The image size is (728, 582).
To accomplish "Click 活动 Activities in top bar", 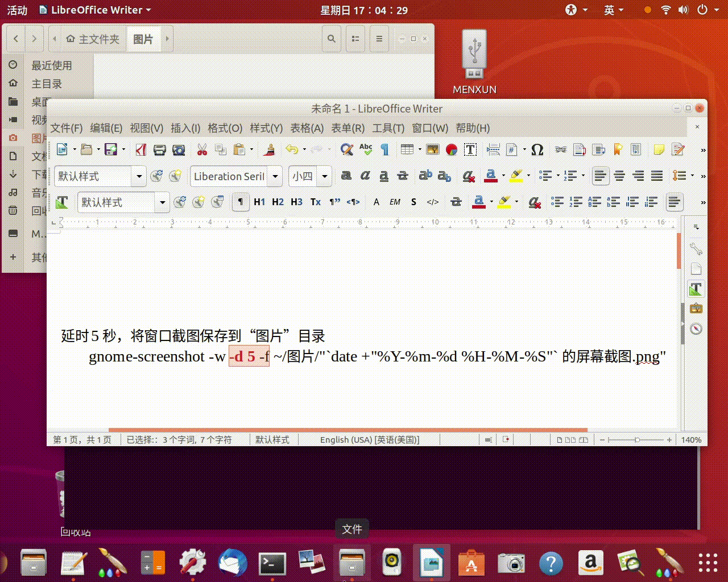I will coord(17,10).
